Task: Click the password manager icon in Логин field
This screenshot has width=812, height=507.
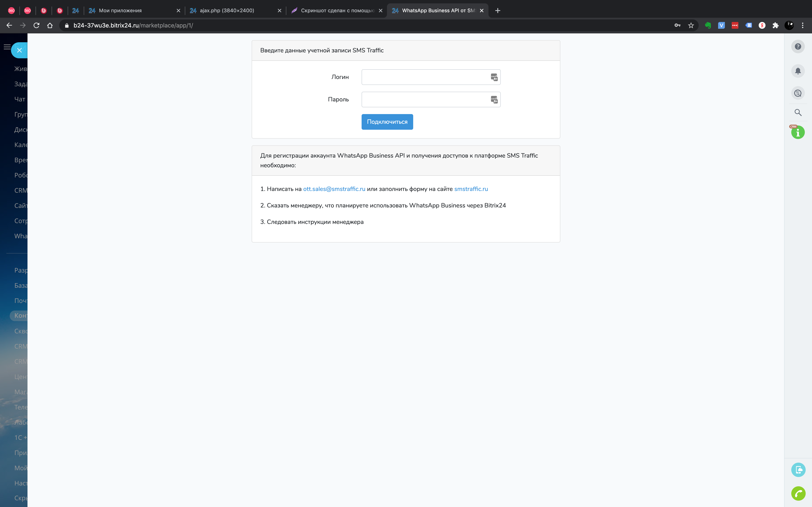Action: (494, 77)
